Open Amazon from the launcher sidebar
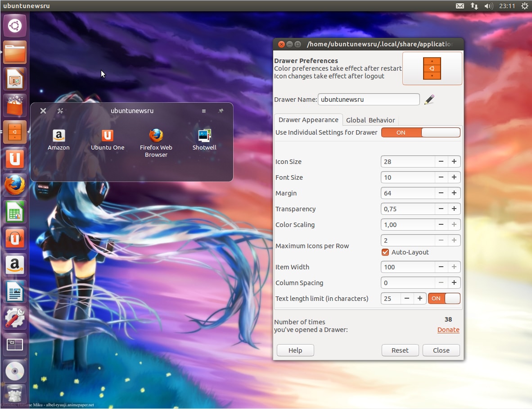 tap(15, 265)
